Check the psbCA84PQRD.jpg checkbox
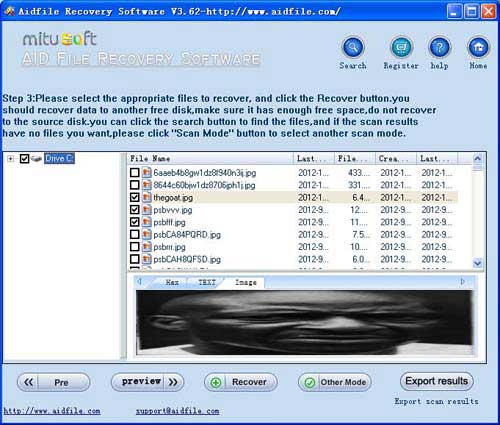 pyautogui.click(x=135, y=234)
